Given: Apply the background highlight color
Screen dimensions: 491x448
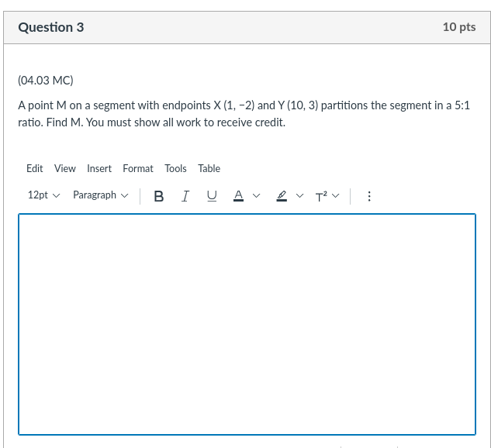Looking at the screenshot, I should pyautogui.click(x=282, y=196).
